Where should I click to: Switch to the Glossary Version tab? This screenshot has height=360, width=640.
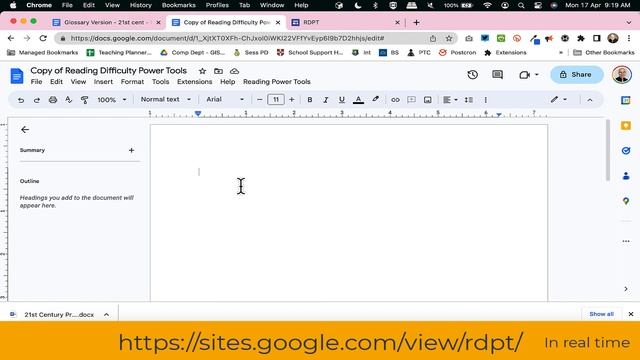108,22
